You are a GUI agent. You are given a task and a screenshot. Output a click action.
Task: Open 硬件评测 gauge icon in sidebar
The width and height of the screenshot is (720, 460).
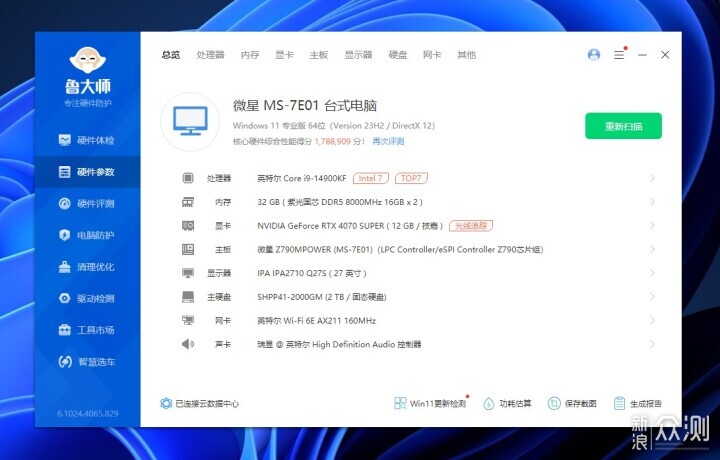point(64,203)
